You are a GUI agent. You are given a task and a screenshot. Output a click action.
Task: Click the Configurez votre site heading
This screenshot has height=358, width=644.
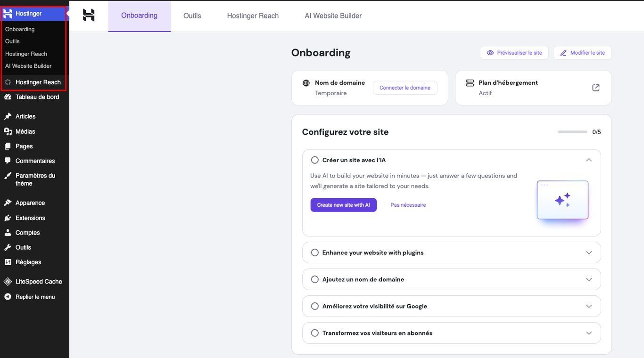pos(345,132)
